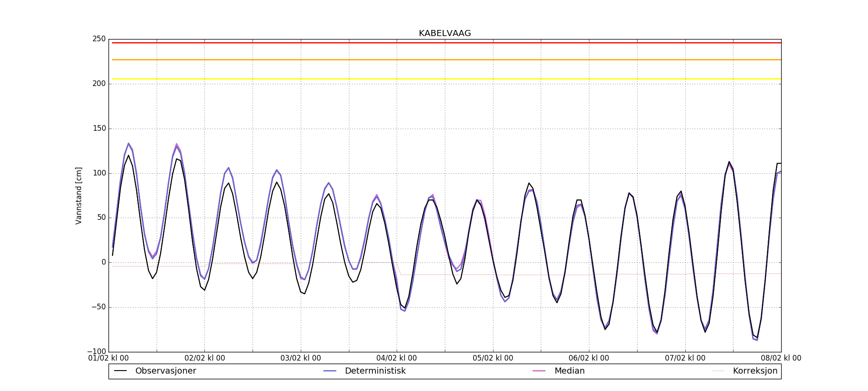Click the KABELVAAG chart title
Image resolution: width=868 pixels, height=391 pixels.
[444, 33]
